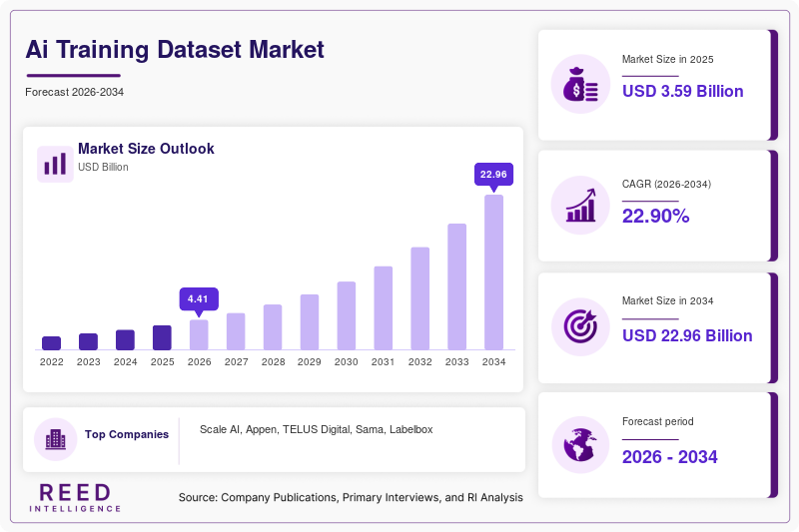799x532 pixels.
Task: Click the globe icon beside Forecast period
Action: 580,445
